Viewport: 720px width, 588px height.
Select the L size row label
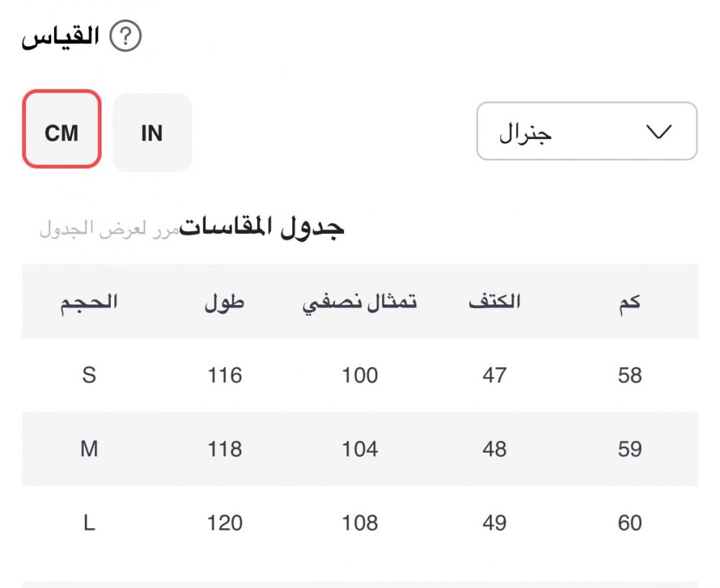(89, 523)
